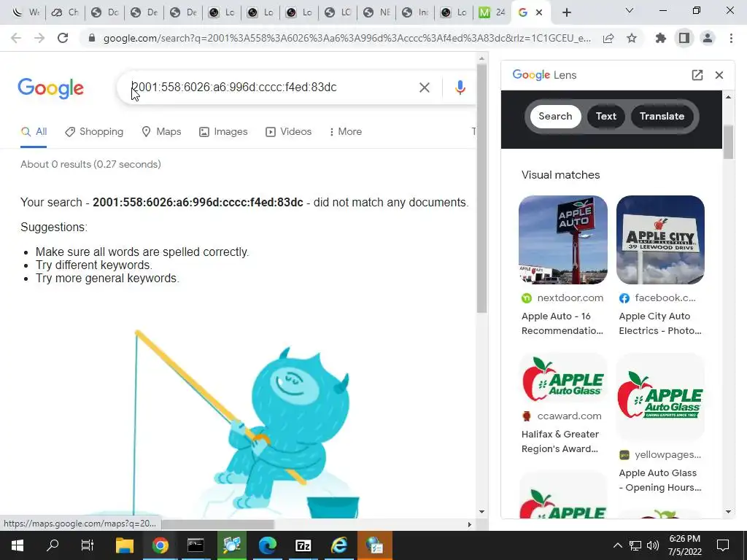The width and height of the screenshot is (747, 560).
Task: Open the yellowpages Apple Auto Glass image
Action: coord(660,396)
